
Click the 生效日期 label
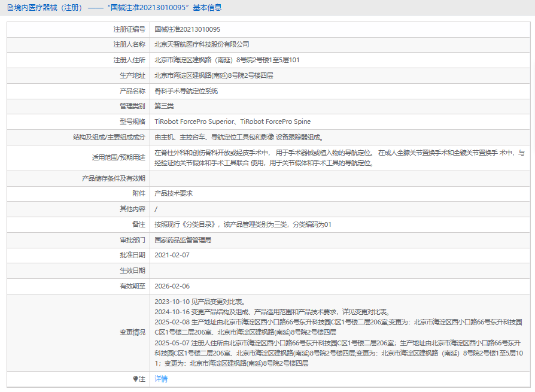click(132, 271)
